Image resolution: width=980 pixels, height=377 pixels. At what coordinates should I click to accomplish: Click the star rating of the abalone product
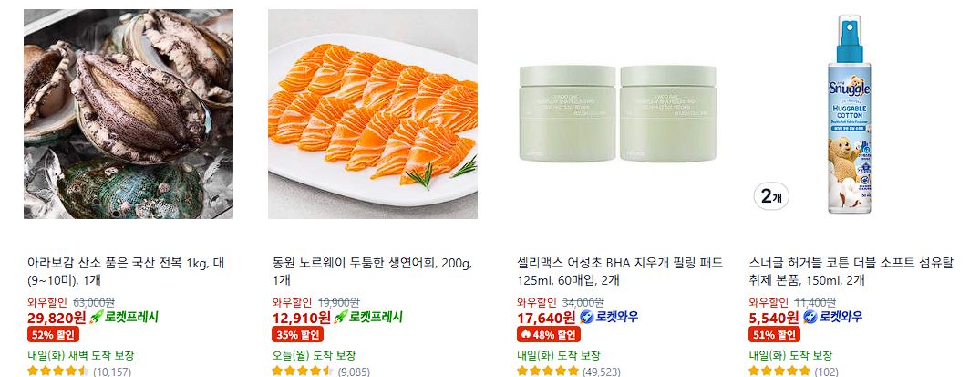[x=57, y=372]
